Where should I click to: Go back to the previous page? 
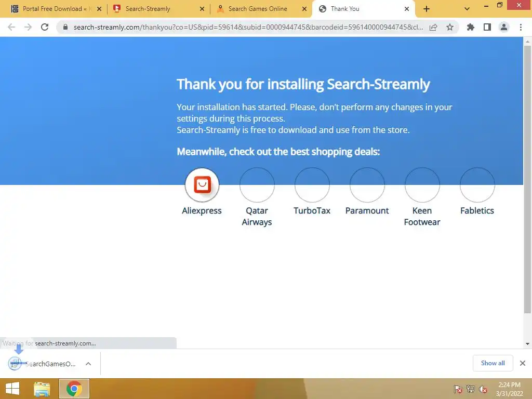point(11,27)
